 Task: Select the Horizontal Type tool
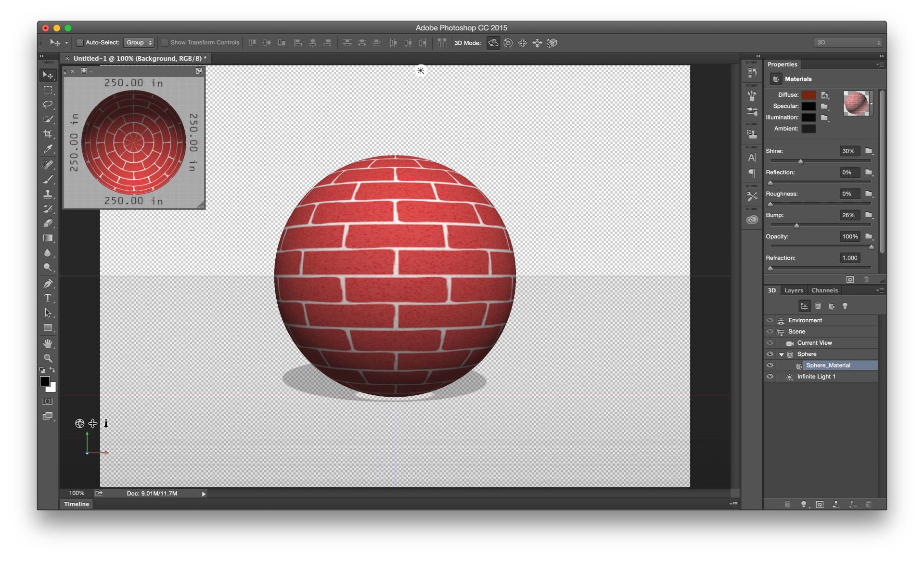[x=48, y=298]
